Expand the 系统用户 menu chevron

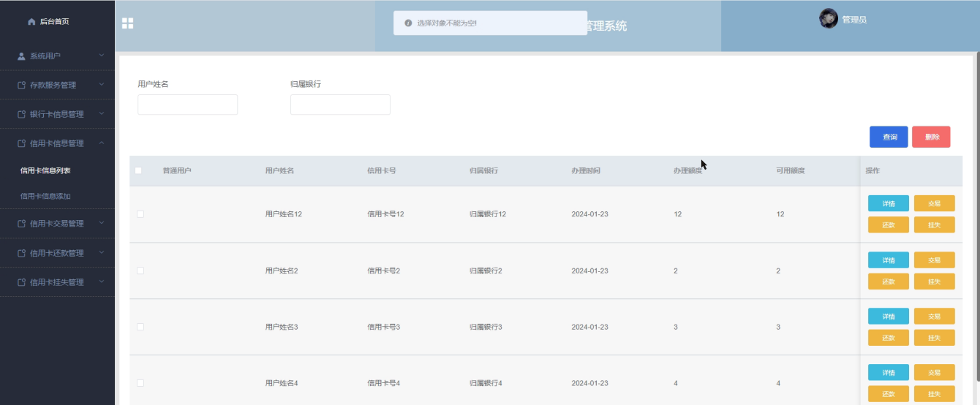coord(102,56)
